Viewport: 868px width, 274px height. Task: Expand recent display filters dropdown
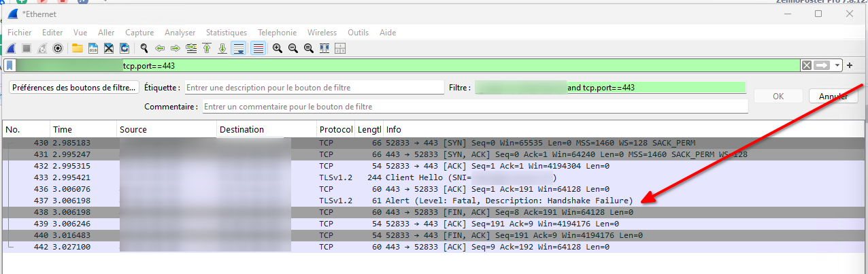[x=837, y=65]
